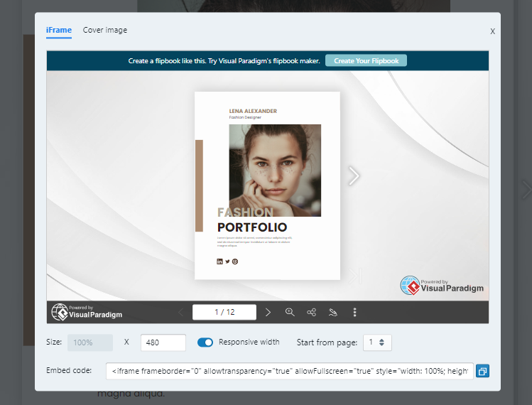The height and width of the screenshot is (405, 532).
Task: Click the Powered by Visual Paradigm watermark logo
Action: point(442,285)
